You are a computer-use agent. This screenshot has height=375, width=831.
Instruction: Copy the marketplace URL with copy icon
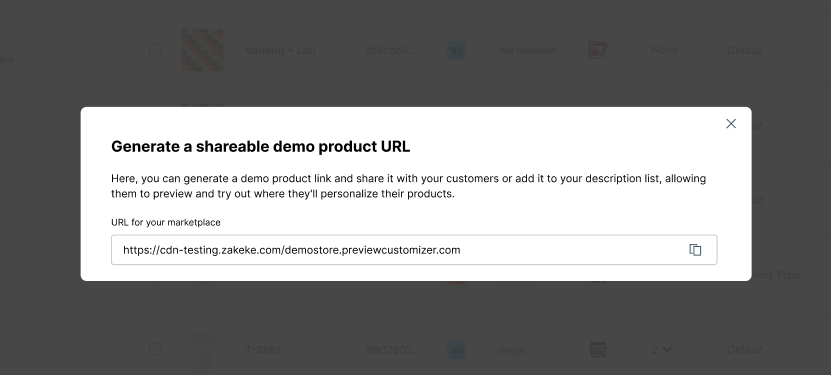click(695, 250)
